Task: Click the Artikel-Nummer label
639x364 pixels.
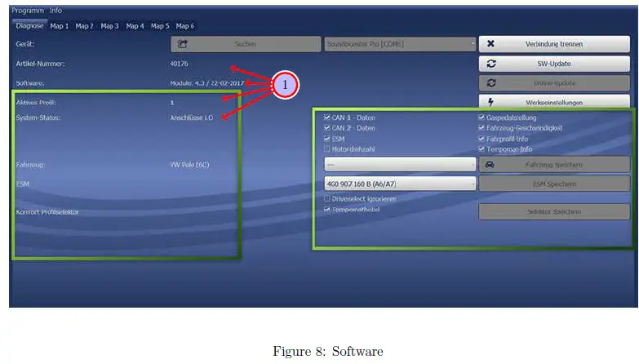Action: coord(40,64)
